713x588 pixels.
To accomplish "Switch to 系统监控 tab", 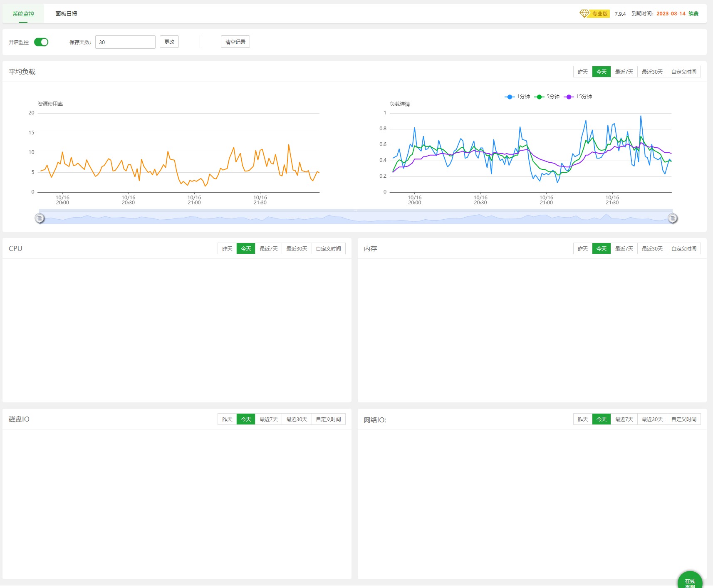I will pos(23,14).
